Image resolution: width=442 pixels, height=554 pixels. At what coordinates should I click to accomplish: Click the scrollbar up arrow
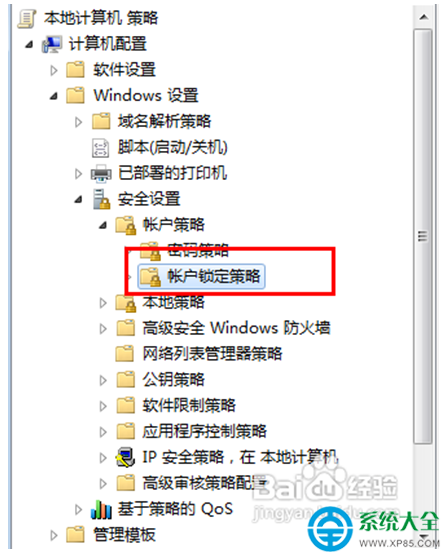click(423, 17)
